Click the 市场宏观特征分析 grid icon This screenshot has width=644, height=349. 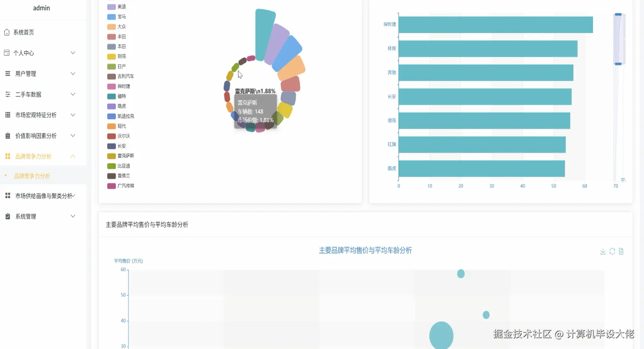7,115
